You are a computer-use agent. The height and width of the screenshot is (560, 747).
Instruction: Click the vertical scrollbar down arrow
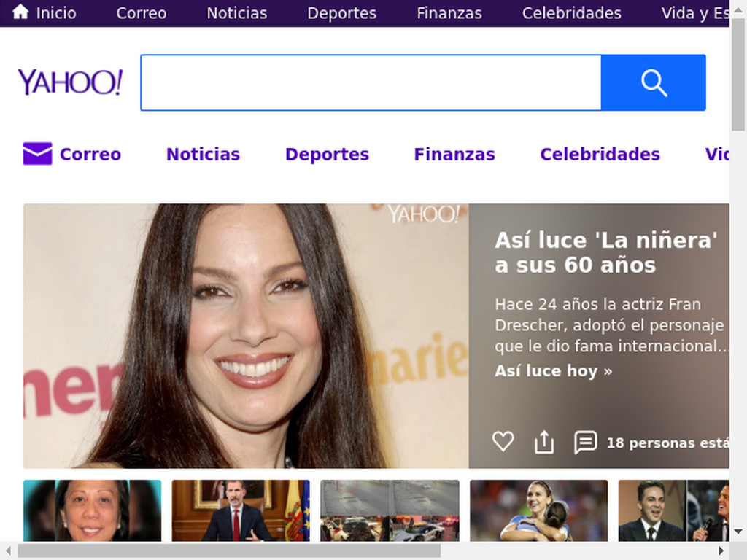tap(738, 532)
